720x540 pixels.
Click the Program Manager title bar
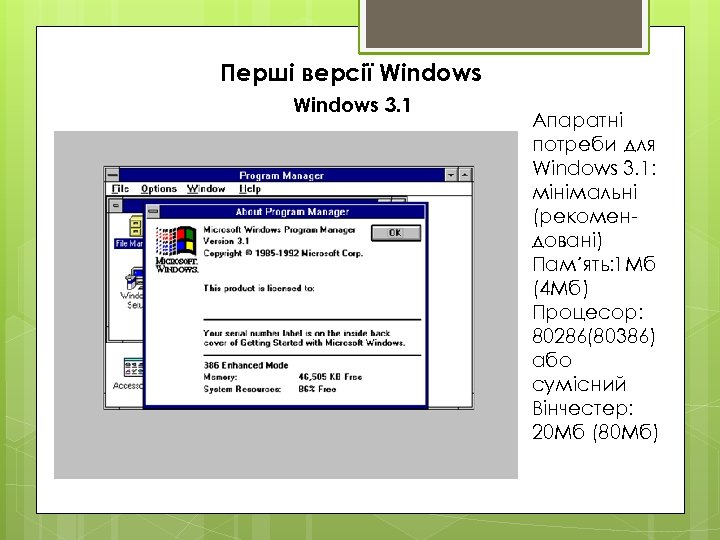coord(281,175)
